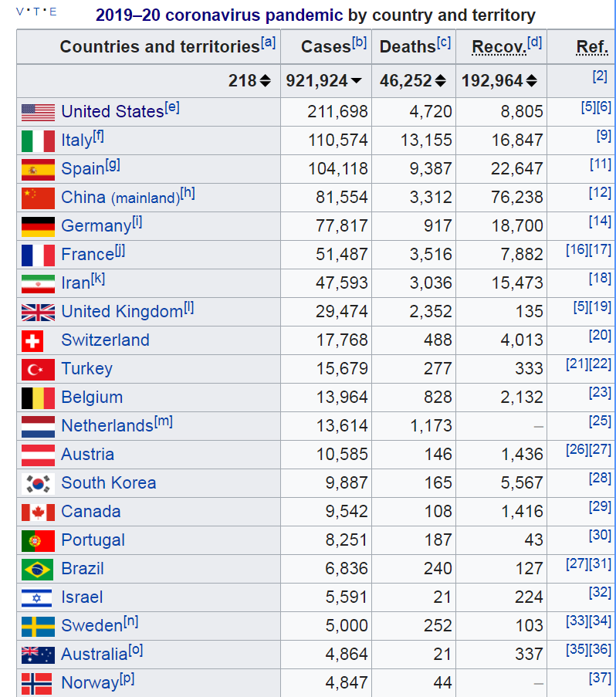Open the E edit-template link
616x697 pixels.
(x=53, y=12)
